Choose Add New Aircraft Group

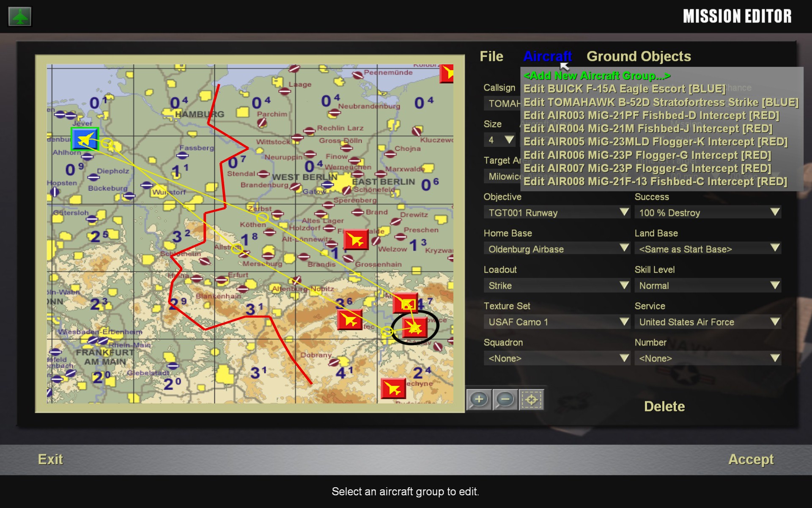click(x=597, y=75)
